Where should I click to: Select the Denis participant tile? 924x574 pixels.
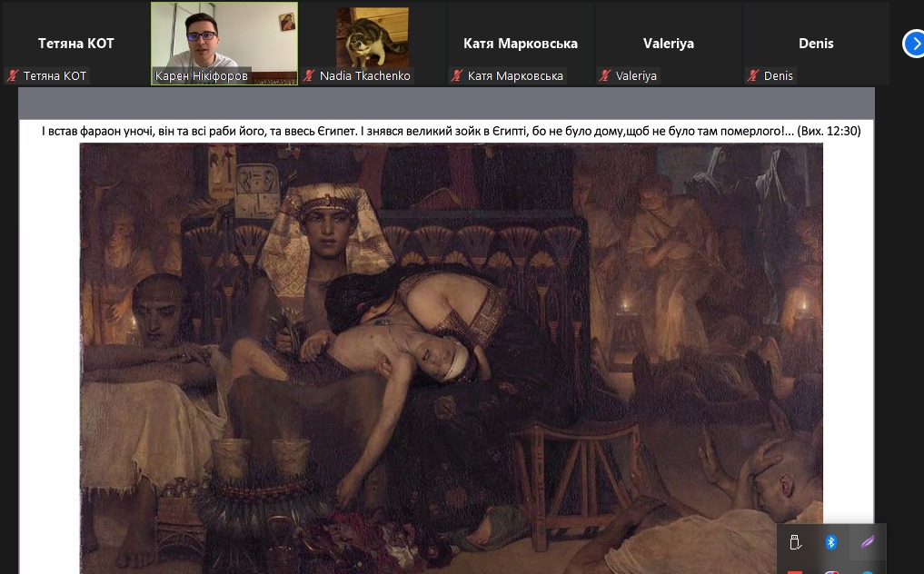816,44
